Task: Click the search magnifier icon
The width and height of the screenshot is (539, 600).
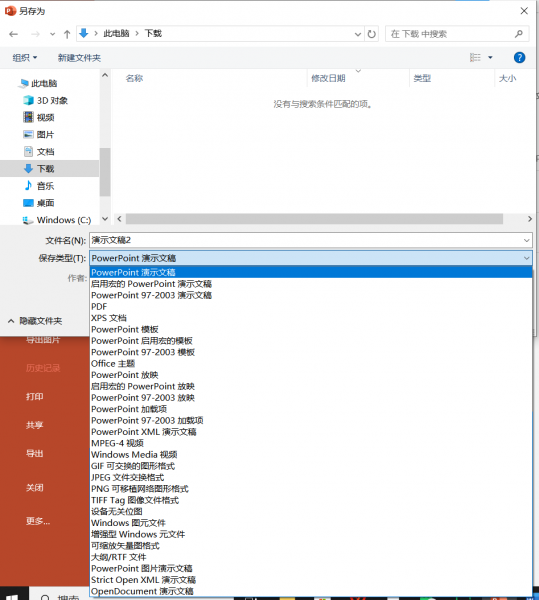Action: click(x=519, y=34)
